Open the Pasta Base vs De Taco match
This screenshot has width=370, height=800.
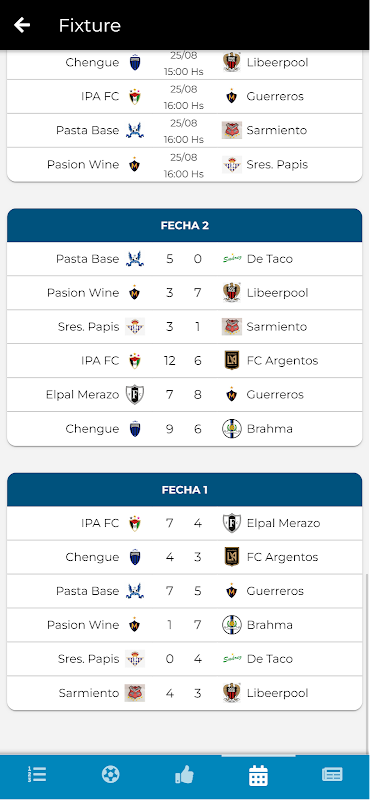(x=185, y=259)
